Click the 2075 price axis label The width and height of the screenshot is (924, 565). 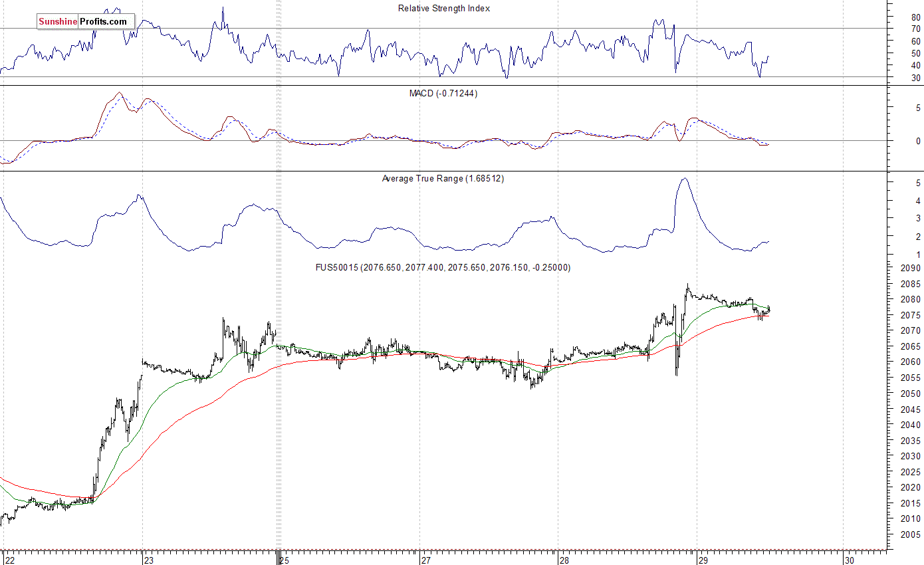(911, 315)
